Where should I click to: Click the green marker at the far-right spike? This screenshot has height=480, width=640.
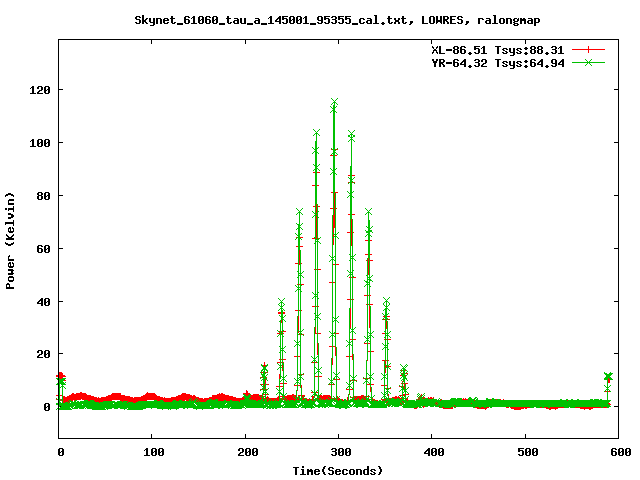pos(608,377)
